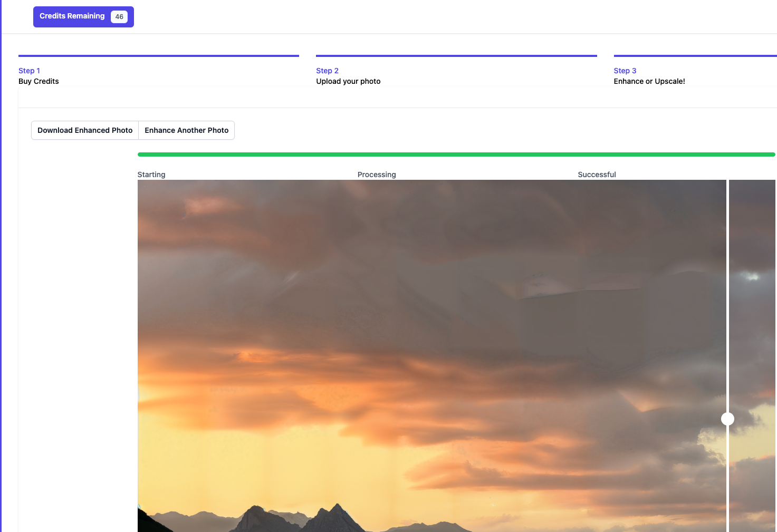The height and width of the screenshot is (532, 777).
Task: Click the "Processing" status label
Action: click(x=376, y=175)
